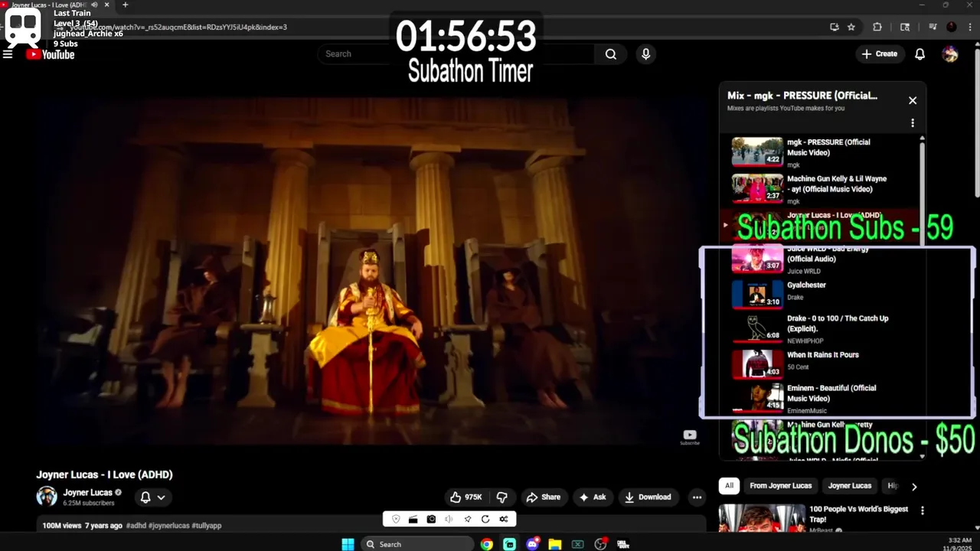Click overlay toolbar shield icon
Screen dimensions: 980x551
(396, 520)
